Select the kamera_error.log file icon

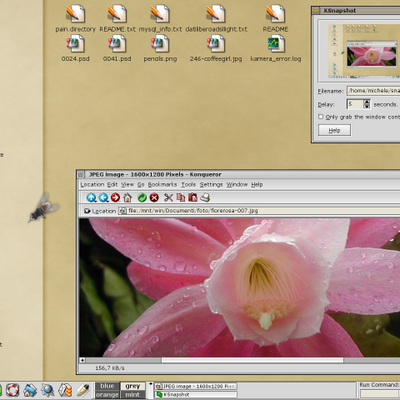tap(276, 49)
